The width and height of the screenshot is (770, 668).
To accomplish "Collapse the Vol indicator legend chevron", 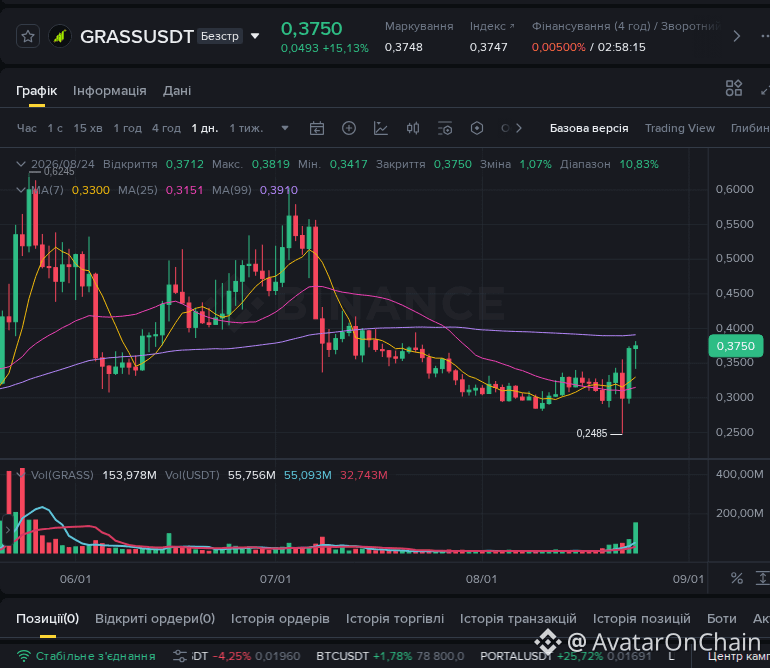I will tap(21, 474).
